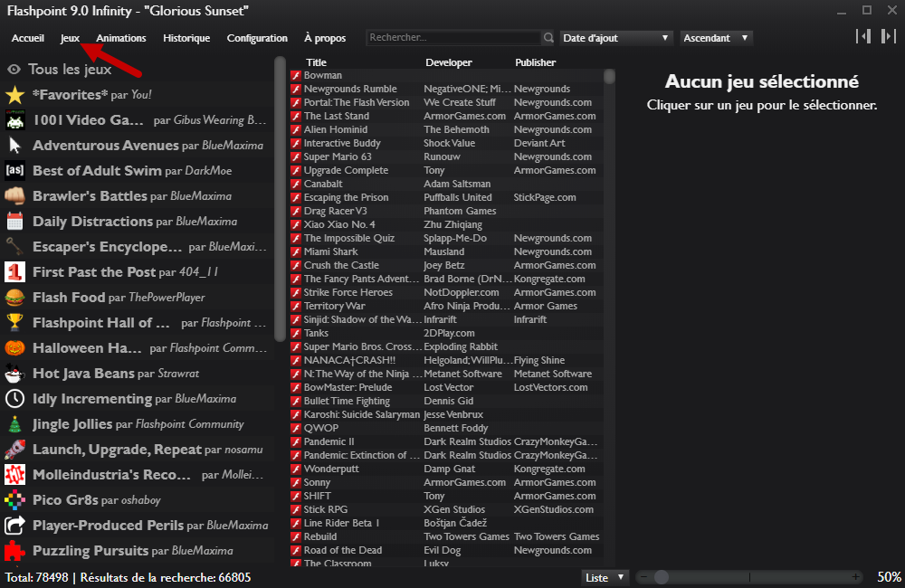Open the Animations tab
This screenshot has height=588, width=905.
click(x=121, y=38)
